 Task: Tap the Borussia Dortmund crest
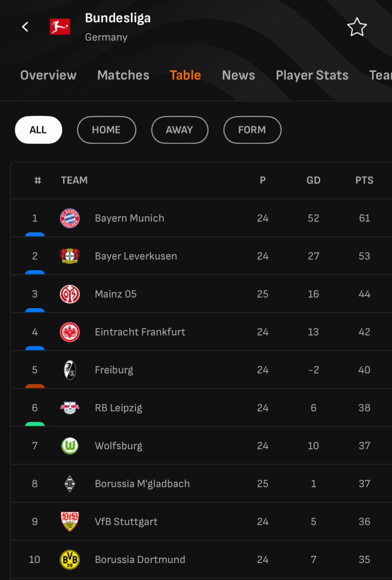[x=70, y=560]
